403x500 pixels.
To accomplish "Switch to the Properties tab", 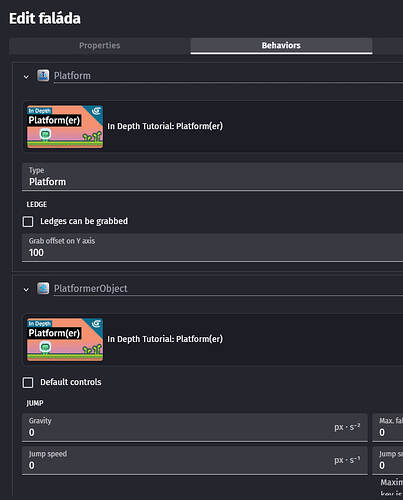I will tap(100, 46).
